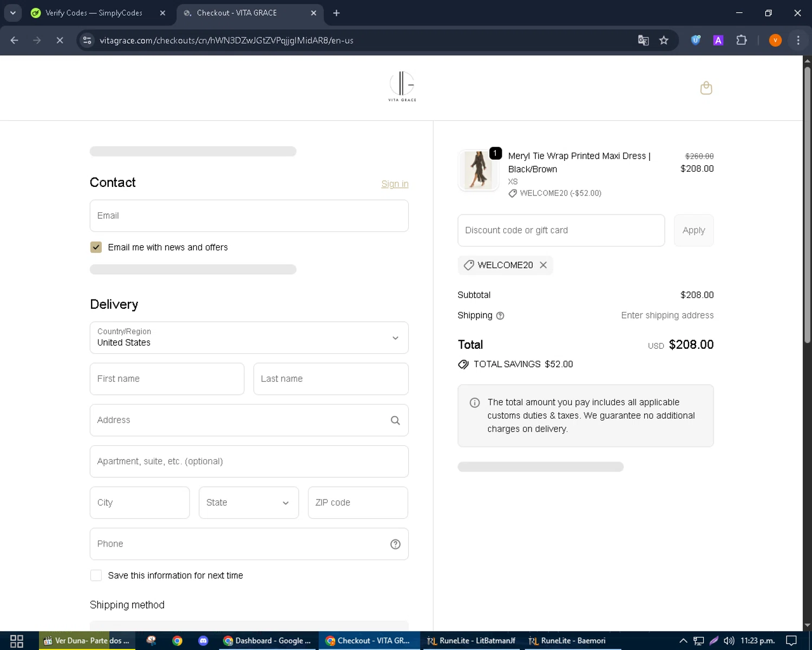The width and height of the screenshot is (812, 650).
Task: Click the address search magnifier icon
Action: coord(395,420)
